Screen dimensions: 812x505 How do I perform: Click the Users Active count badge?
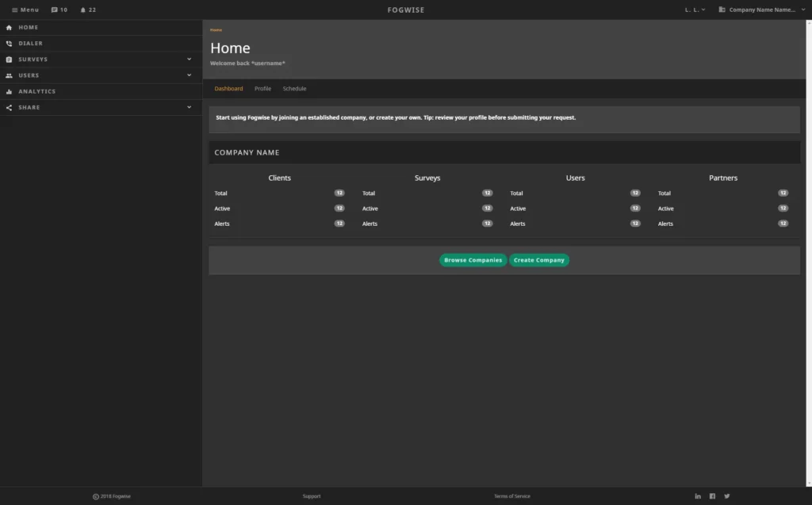click(x=635, y=209)
